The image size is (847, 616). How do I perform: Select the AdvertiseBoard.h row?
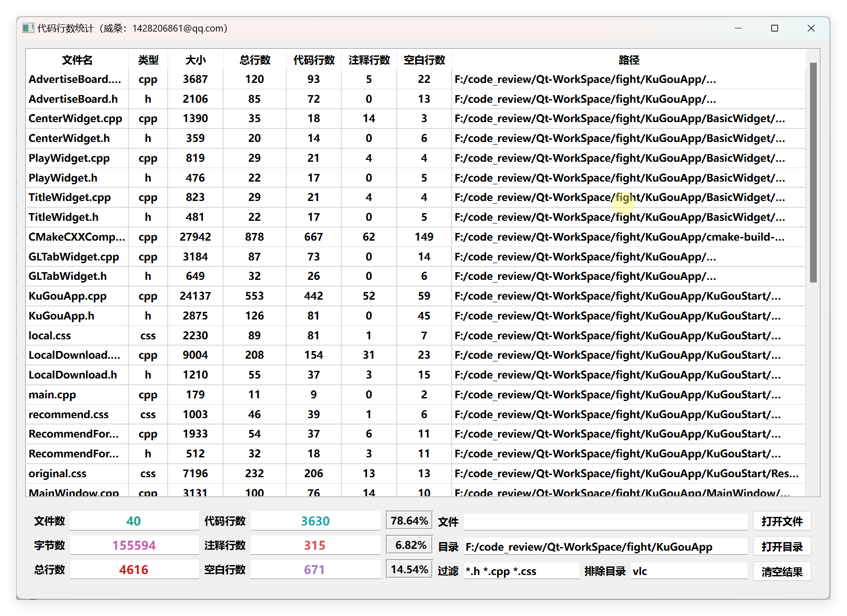[416, 99]
